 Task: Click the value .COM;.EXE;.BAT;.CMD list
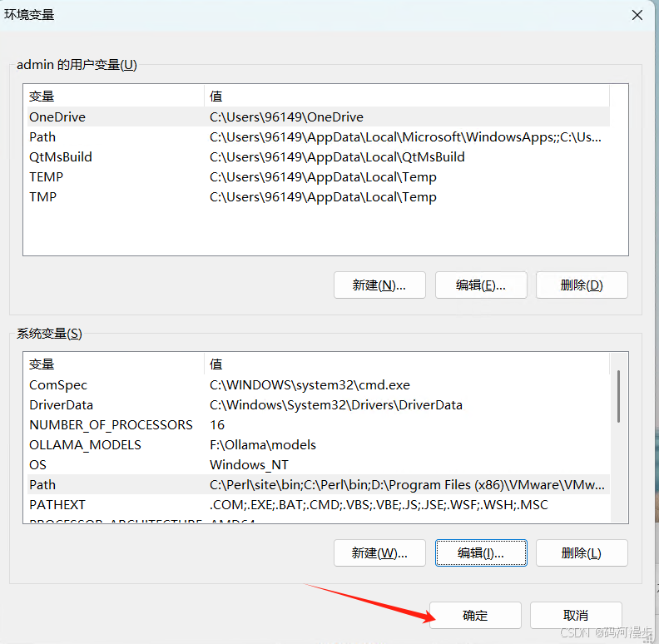379,504
